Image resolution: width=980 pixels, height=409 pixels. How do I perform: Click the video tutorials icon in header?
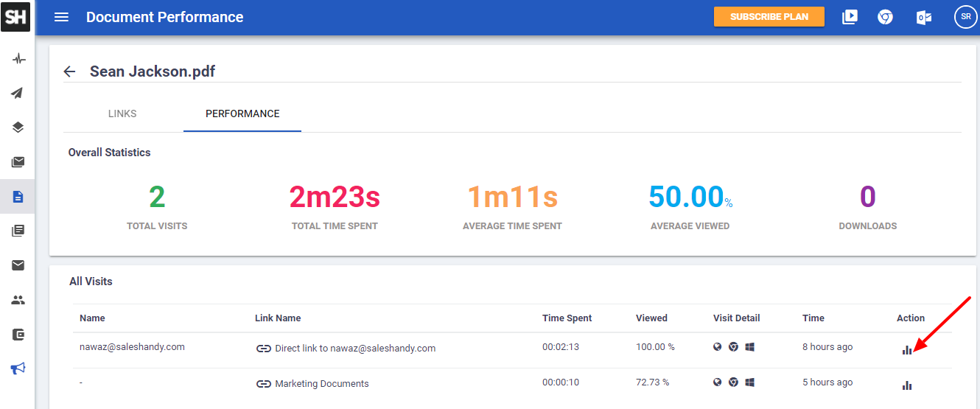click(x=850, y=17)
